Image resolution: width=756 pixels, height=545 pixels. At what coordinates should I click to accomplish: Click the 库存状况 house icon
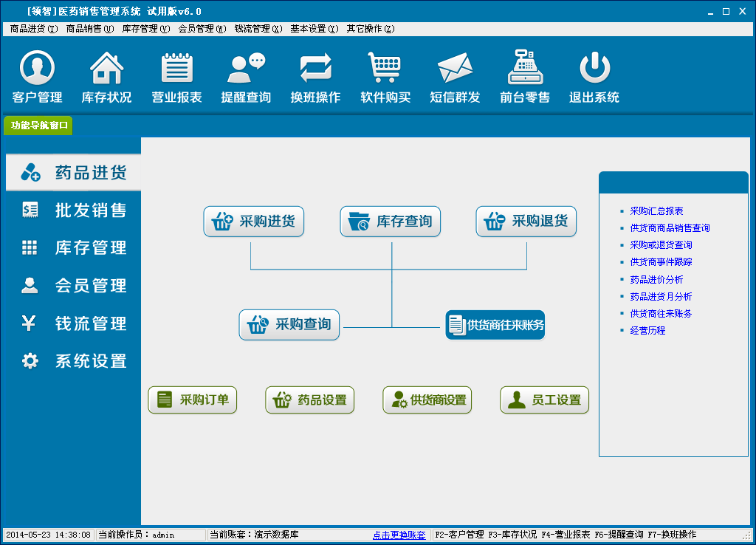pos(106,69)
